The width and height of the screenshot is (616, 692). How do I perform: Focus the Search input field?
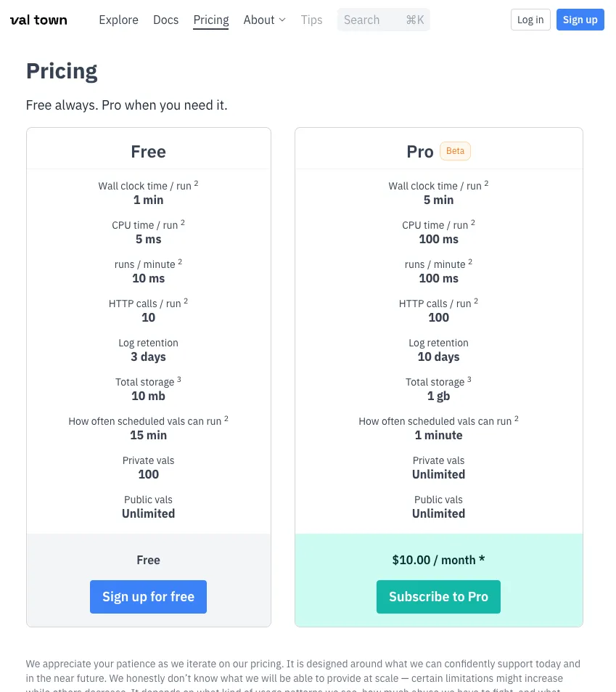point(370,20)
